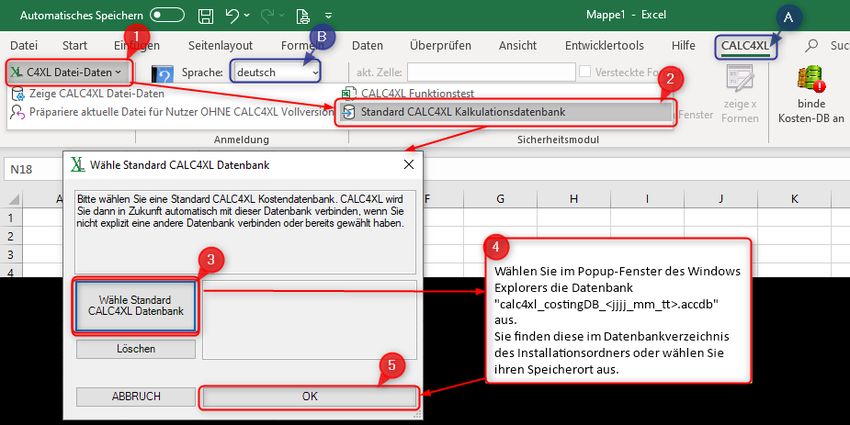
Task: Open the Undo history dropdown arrow
Action: 247,15
